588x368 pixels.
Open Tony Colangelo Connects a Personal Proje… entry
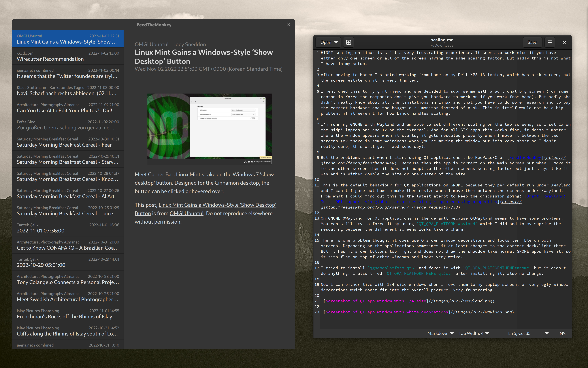(x=68, y=279)
